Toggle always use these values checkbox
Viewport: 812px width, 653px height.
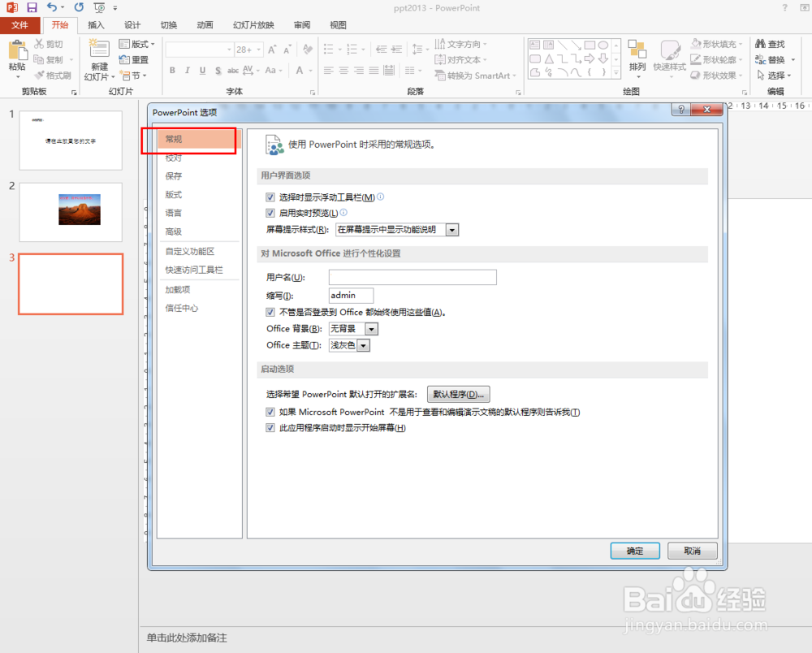pos(270,312)
